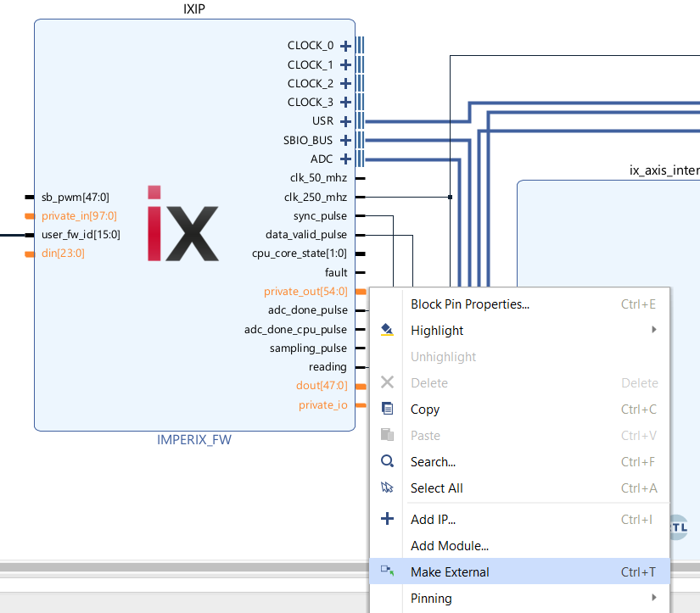Select Make External menu entry
Screen dimensions: 700x613
[x=450, y=571]
